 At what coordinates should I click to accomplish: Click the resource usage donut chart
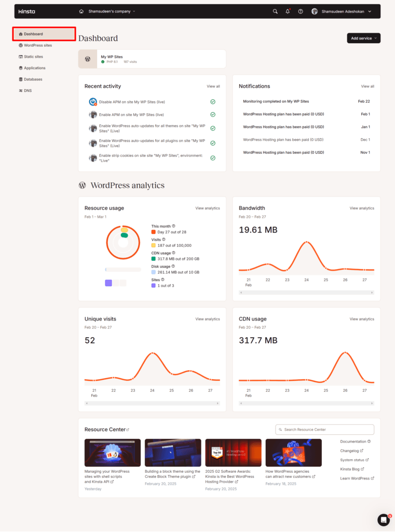pyautogui.click(x=123, y=243)
